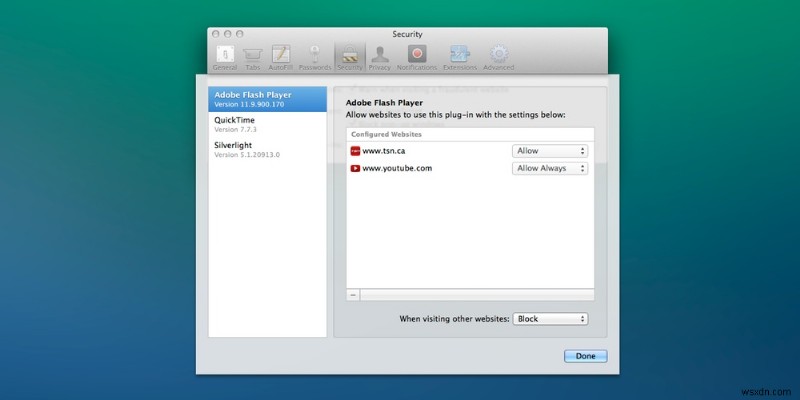Select Silverlight plug-in in list

(x=267, y=149)
